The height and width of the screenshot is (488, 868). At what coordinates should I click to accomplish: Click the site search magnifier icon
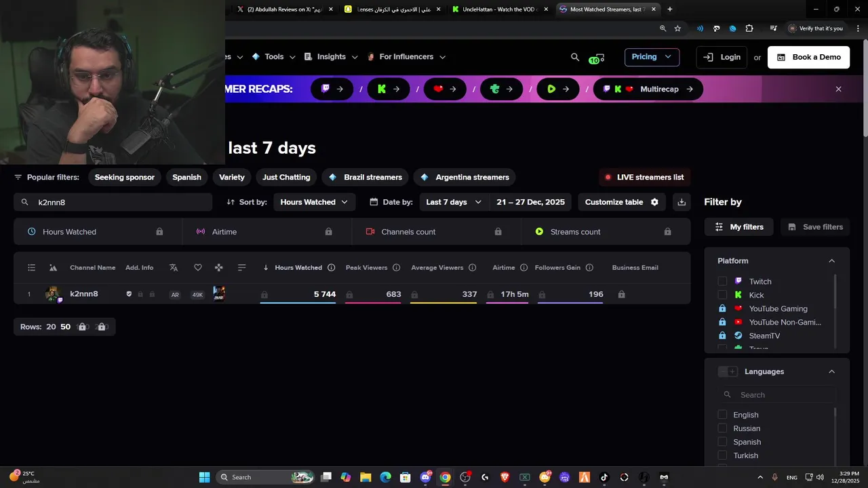click(x=575, y=58)
